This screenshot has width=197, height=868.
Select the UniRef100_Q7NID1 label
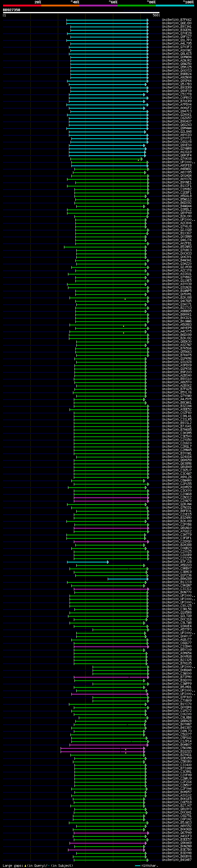[x=177, y=508]
